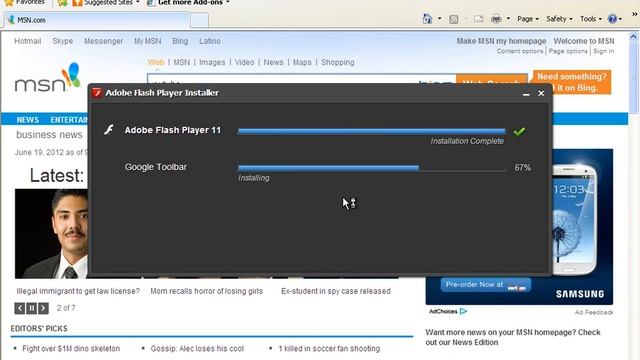The image size is (640, 360).
Task: Select the Images search tab
Action: pos(212,62)
